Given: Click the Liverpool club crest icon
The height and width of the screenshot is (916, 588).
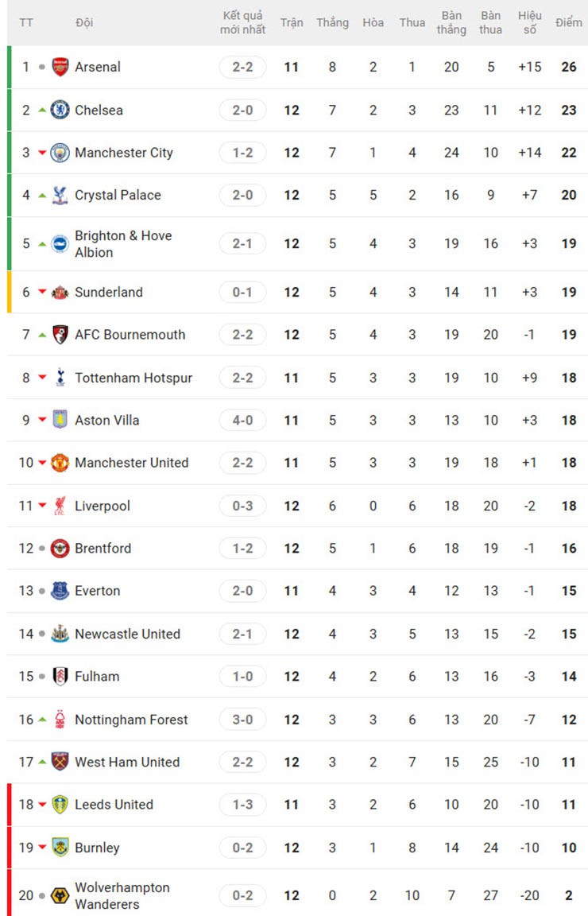Looking at the screenshot, I should tap(60, 507).
